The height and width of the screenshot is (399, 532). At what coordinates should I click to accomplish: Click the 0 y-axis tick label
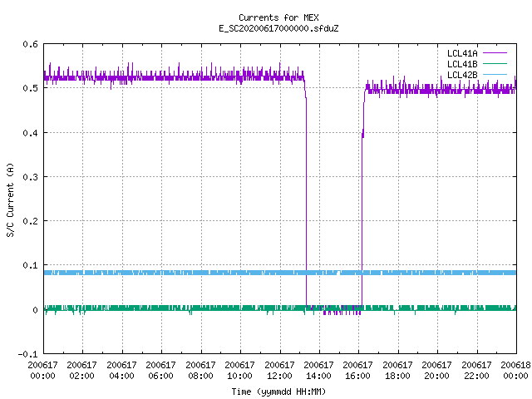tap(35, 310)
